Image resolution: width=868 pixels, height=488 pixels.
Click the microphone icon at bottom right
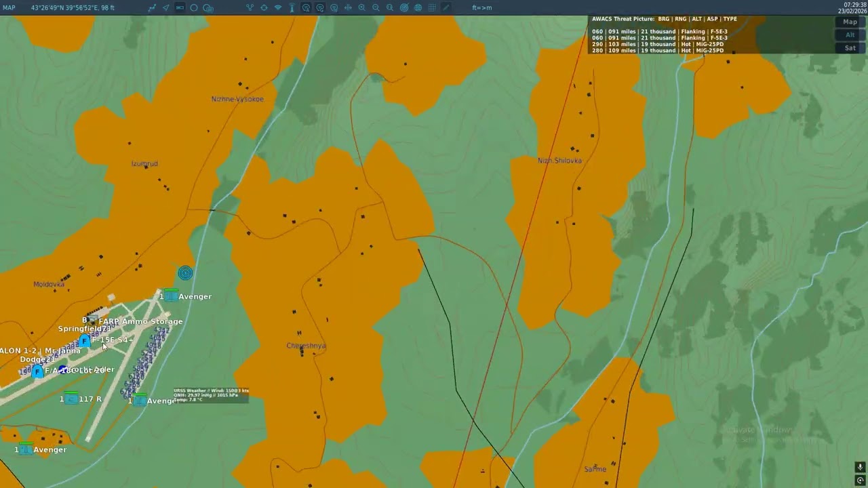tap(860, 467)
